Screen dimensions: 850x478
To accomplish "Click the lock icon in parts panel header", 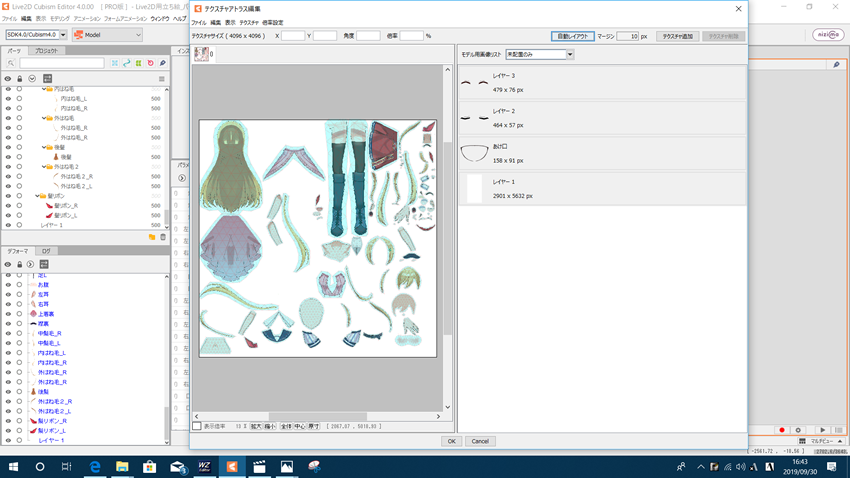I will [x=20, y=79].
